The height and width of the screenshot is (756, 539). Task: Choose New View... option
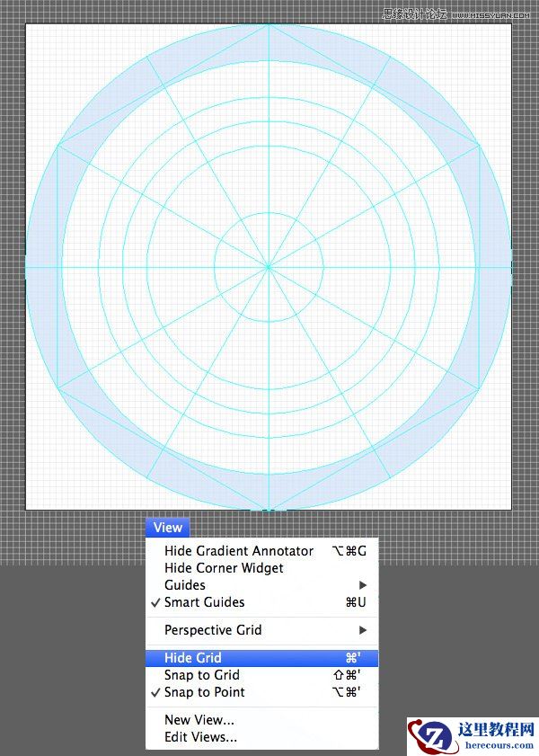[262, 720]
